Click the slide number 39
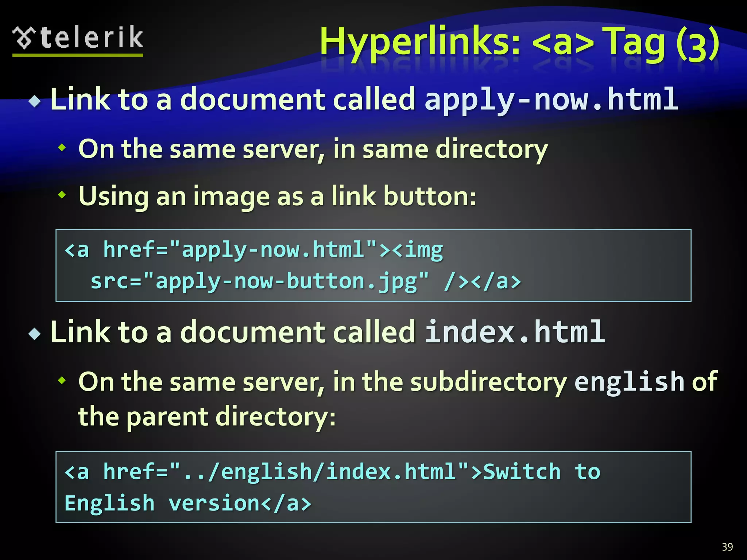This screenshot has width=747, height=560. [x=727, y=547]
